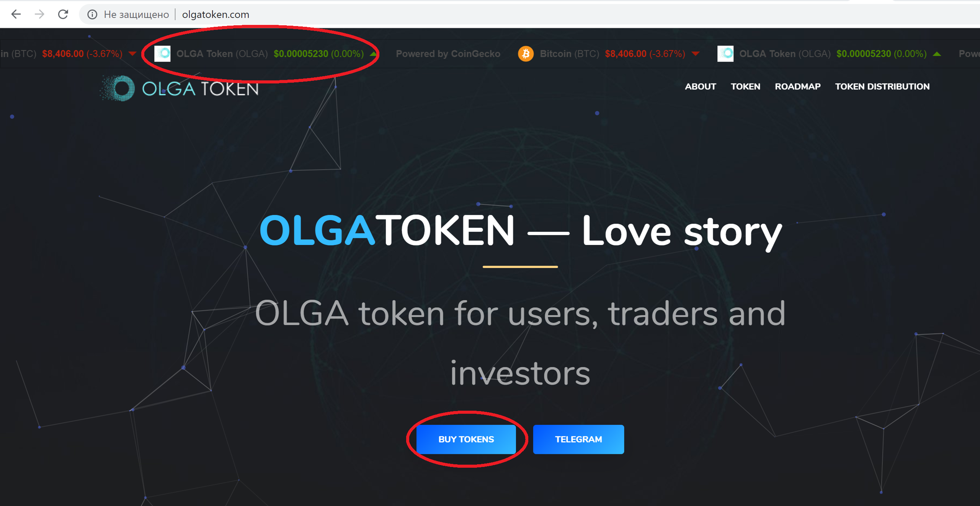The width and height of the screenshot is (980, 506).
Task: Open the ROADMAP navigation link
Action: tap(797, 87)
